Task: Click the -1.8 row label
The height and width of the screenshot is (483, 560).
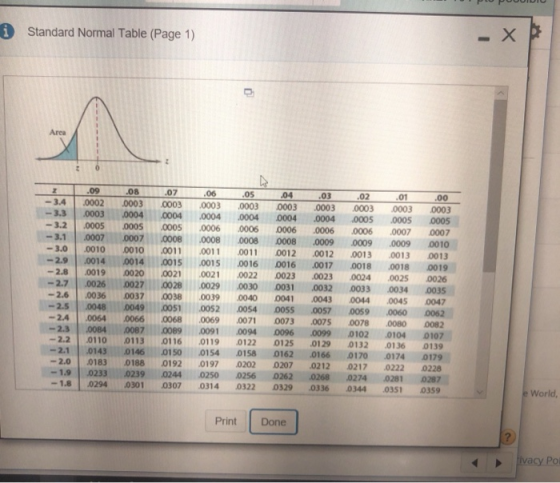Action: pyautogui.click(x=61, y=384)
